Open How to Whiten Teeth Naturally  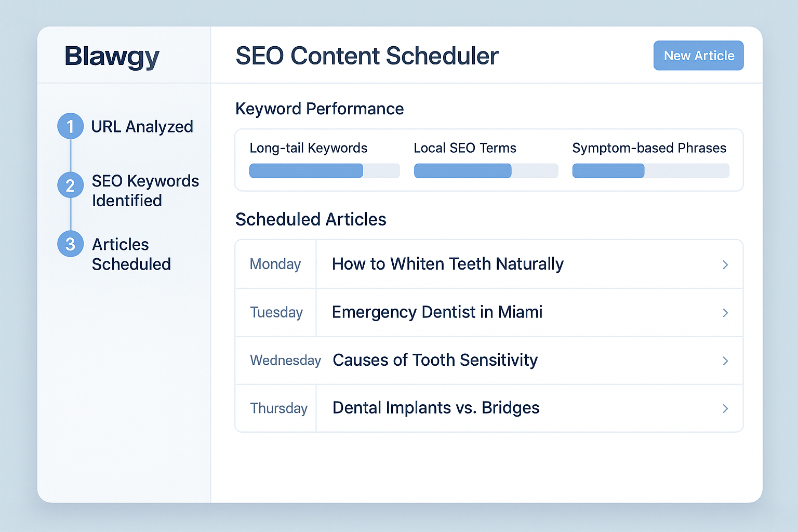[448, 264]
